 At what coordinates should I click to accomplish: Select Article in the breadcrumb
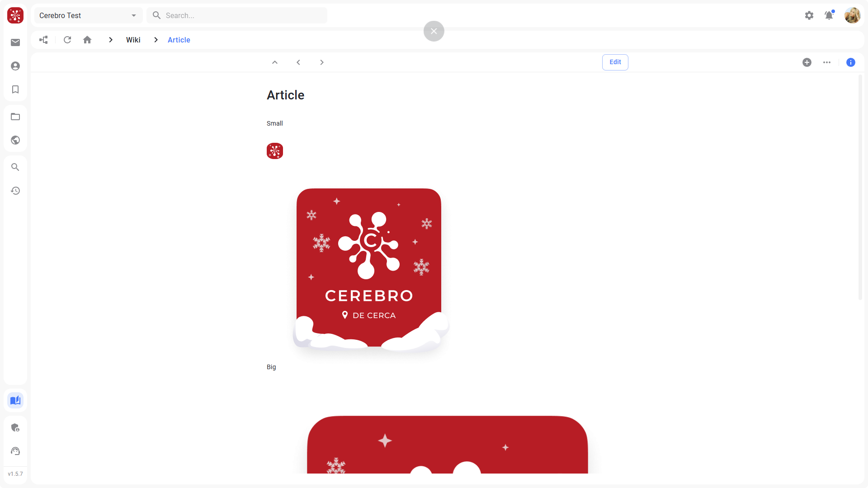point(179,40)
